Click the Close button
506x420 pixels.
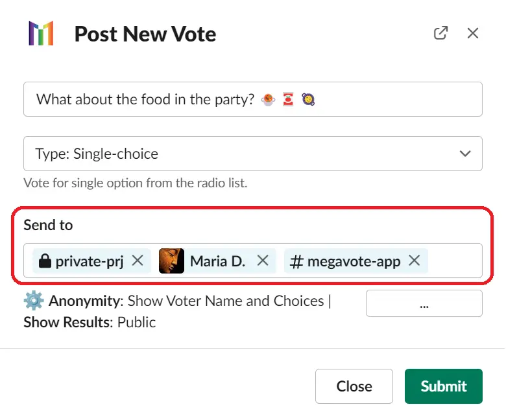coord(354,386)
